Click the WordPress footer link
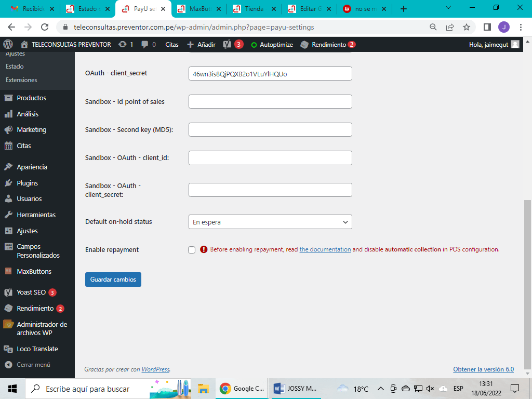Screen dimensions: 532x399 pyautogui.click(x=155, y=369)
